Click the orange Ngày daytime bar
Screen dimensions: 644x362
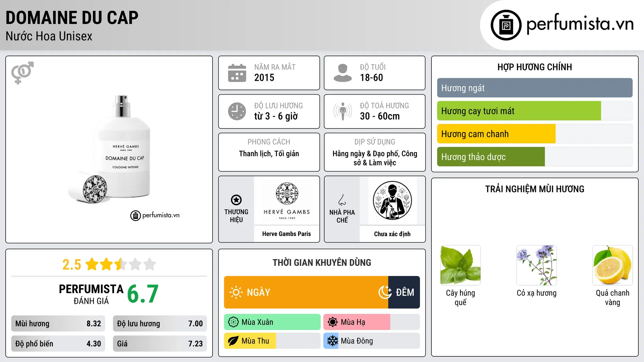pos(306,292)
